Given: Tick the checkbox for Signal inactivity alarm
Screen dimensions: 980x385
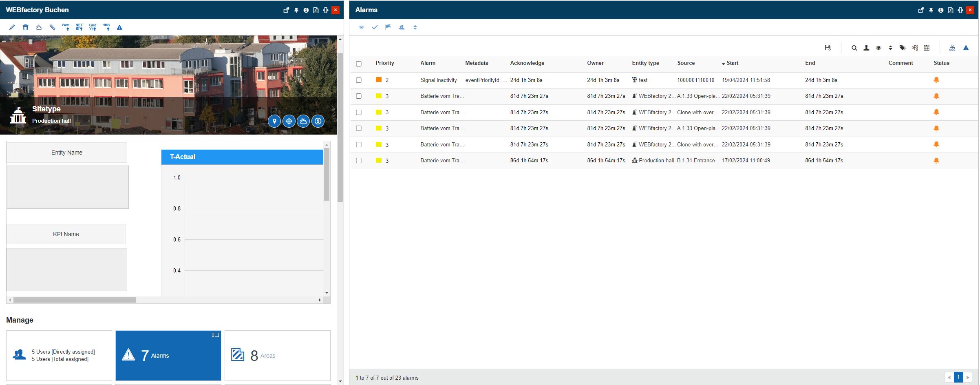Looking at the screenshot, I should (359, 80).
